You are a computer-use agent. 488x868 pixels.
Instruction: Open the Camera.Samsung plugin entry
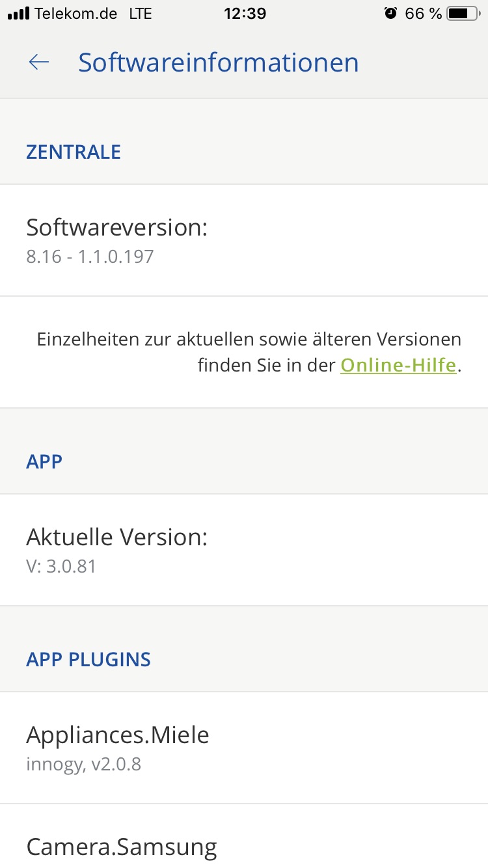244,846
